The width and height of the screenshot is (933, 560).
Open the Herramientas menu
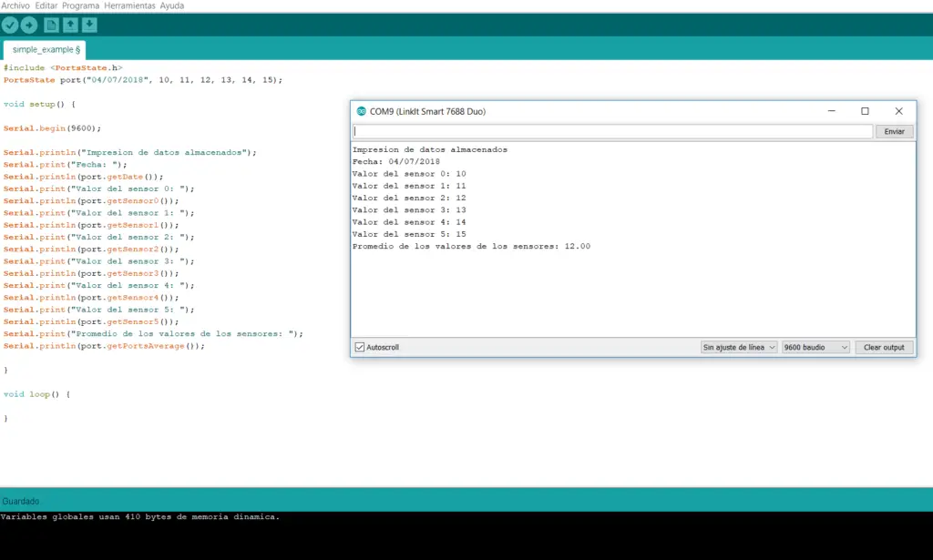click(130, 5)
